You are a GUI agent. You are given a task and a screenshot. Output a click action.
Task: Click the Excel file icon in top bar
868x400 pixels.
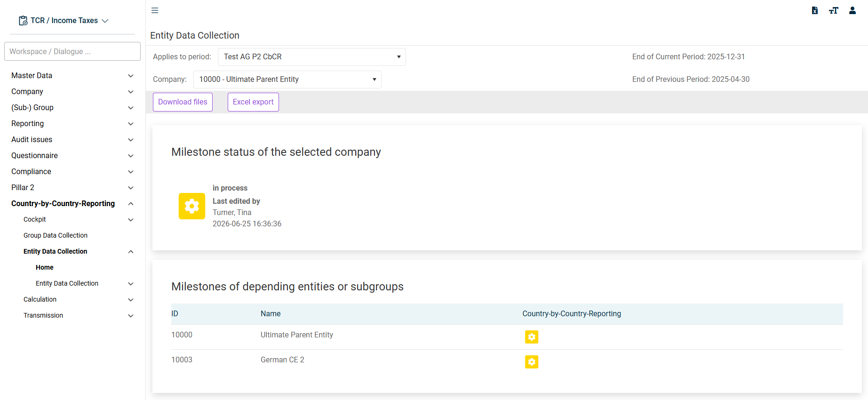tap(815, 10)
